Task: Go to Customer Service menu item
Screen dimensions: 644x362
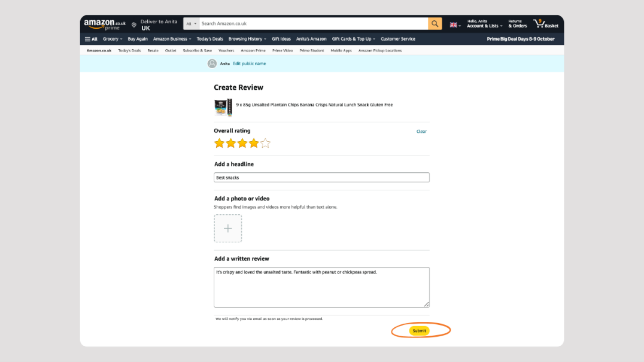Action: [x=397, y=39]
